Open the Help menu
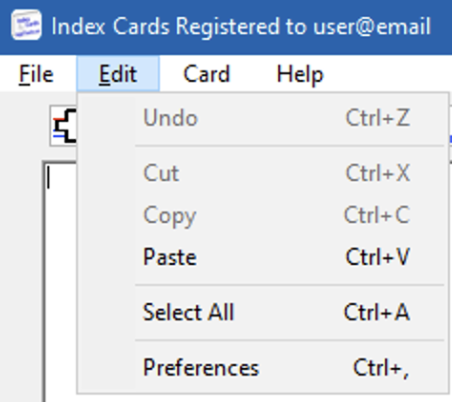Image resolution: width=452 pixels, height=402 pixels. pyautogui.click(x=300, y=74)
